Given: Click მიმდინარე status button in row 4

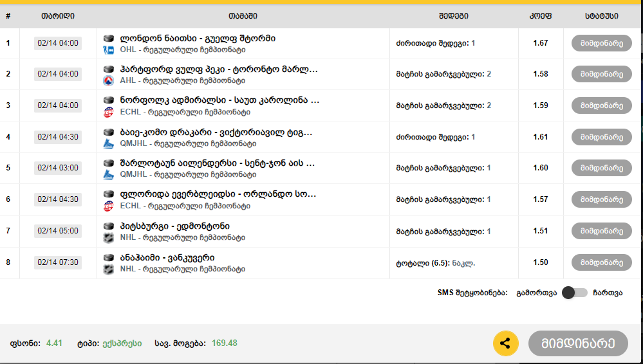Looking at the screenshot, I should tap(602, 137).
